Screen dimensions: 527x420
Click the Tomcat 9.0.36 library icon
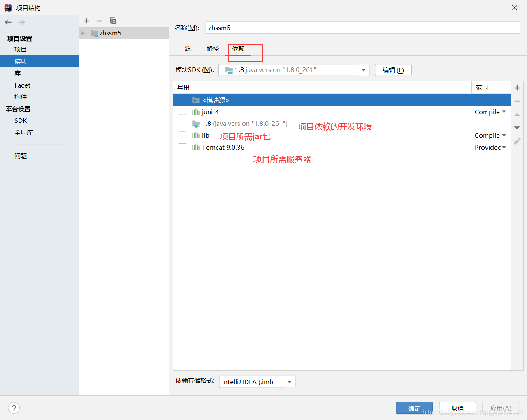click(196, 147)
